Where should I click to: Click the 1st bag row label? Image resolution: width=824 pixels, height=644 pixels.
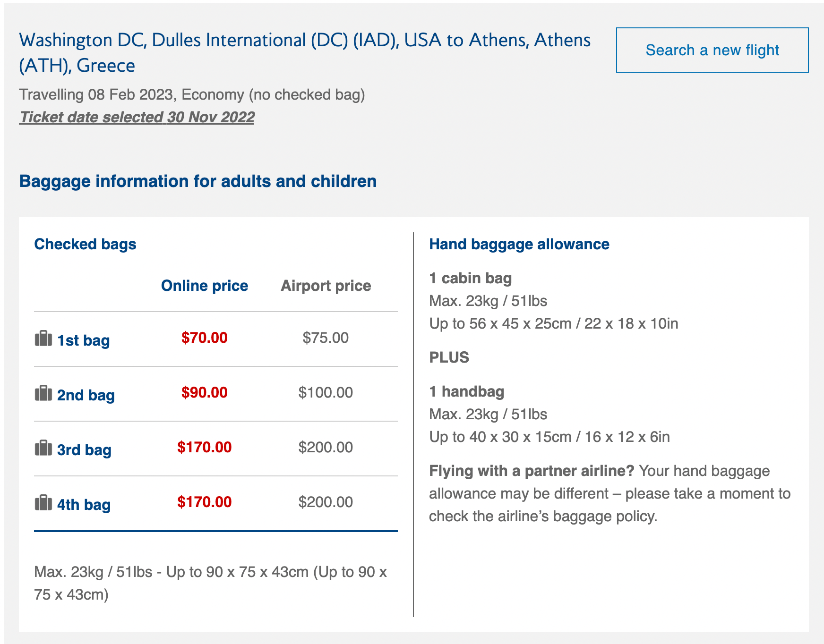pos(83,340)
